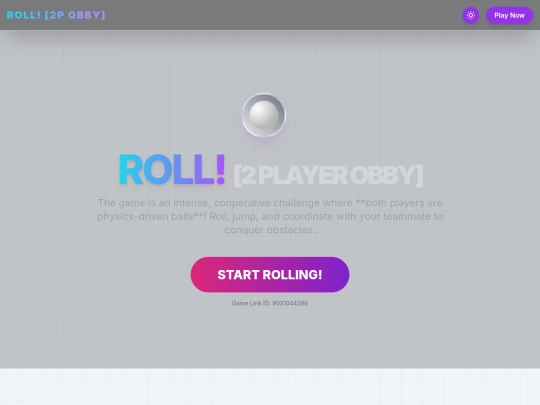Click the [2P OBBY] part of the logo
The height and width of the screenshot is (405, 540).
(x=75, y=15)
